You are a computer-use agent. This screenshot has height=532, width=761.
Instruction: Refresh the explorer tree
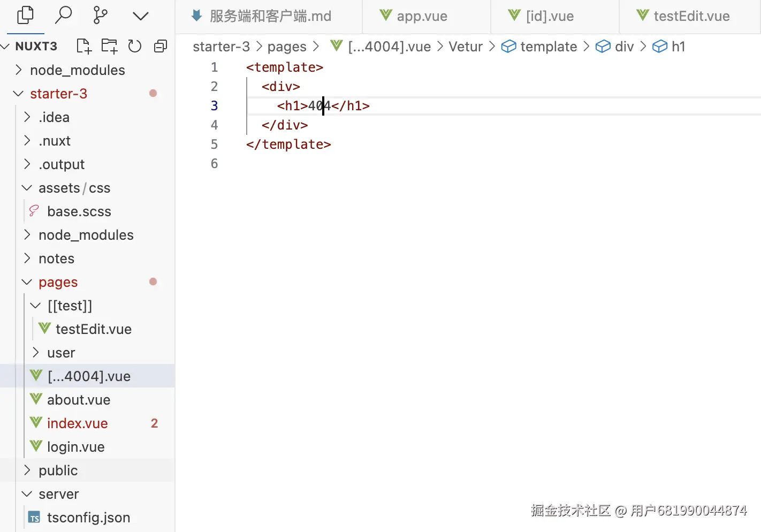135,47
